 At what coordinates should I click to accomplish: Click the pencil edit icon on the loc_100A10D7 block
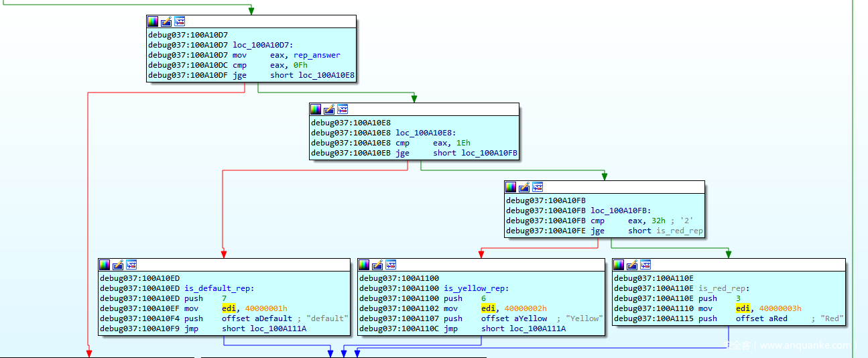click(x=166, y=21)
